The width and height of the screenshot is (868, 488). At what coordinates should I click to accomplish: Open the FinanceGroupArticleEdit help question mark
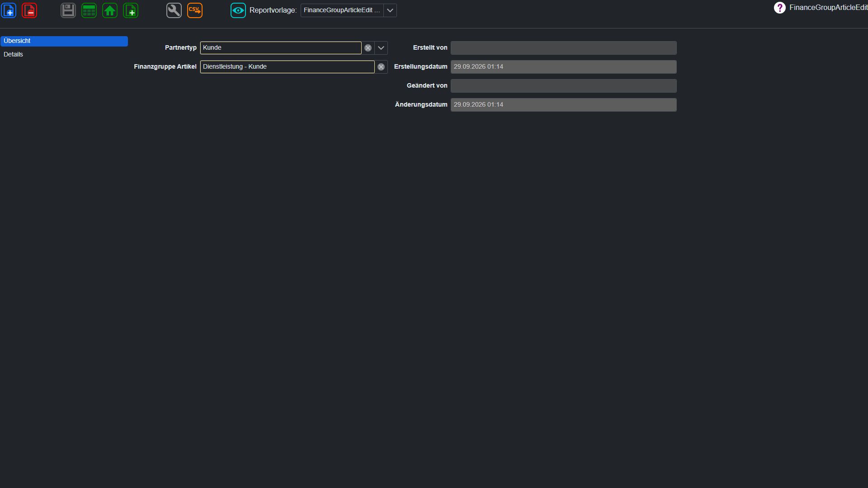click(779, 8)
